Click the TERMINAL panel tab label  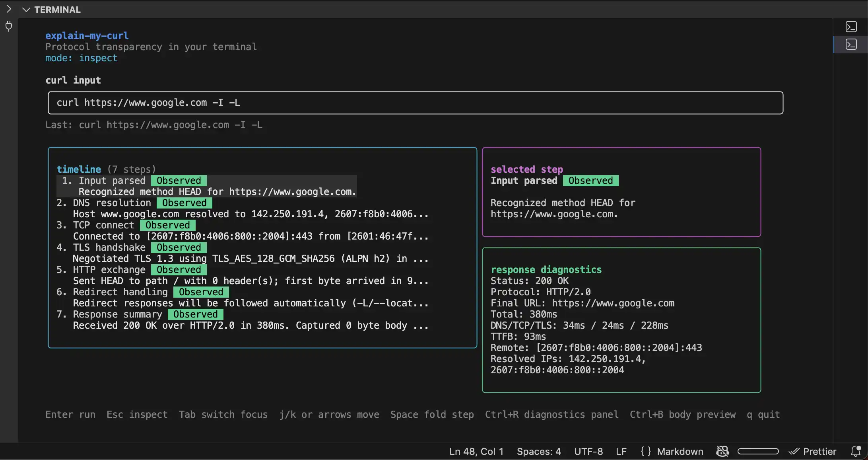tap(57, 10)
